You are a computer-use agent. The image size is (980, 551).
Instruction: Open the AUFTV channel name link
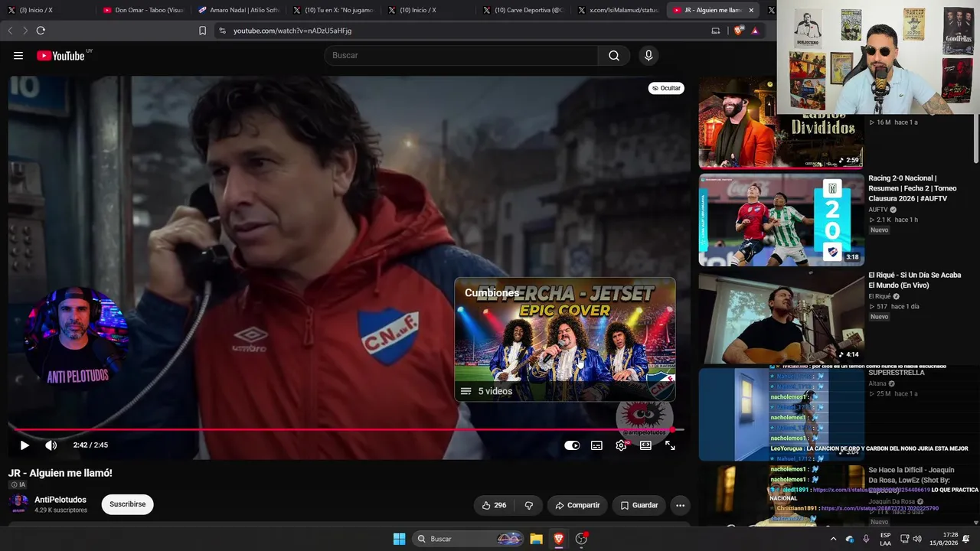pyautogui.click(x=878, y=210)
